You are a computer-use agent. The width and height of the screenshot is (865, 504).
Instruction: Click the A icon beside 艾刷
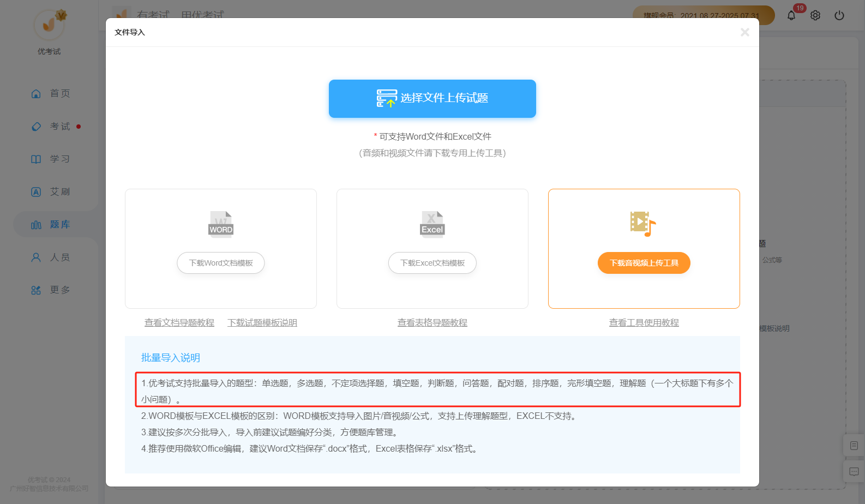point(36,192)
